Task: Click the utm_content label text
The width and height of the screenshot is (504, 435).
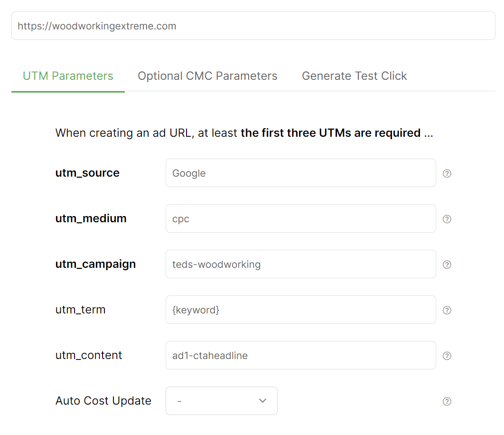Action: pos(88,355)
